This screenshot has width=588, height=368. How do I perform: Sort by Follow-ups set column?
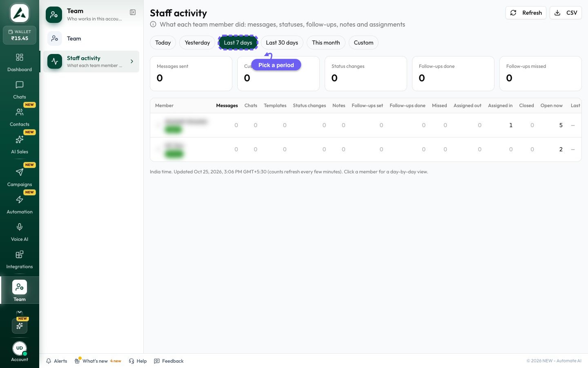367,105
